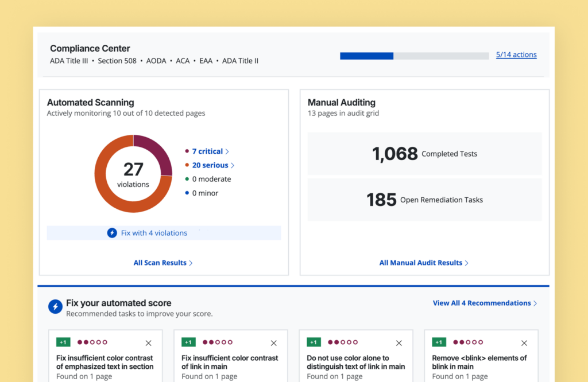Image resolution: width=588 pixels, height=382 pixels.
Task: Click the orange serious legend dot
Action: [187, 165]
